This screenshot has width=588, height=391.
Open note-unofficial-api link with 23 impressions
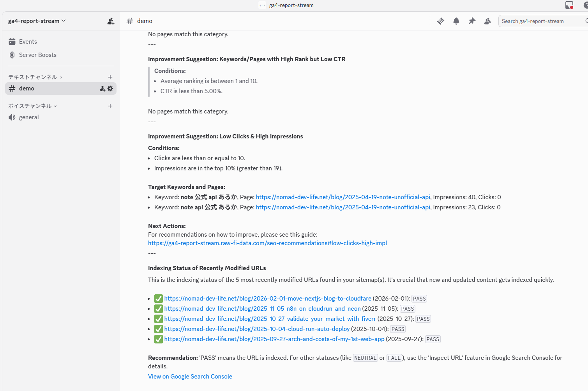(343, 207)
